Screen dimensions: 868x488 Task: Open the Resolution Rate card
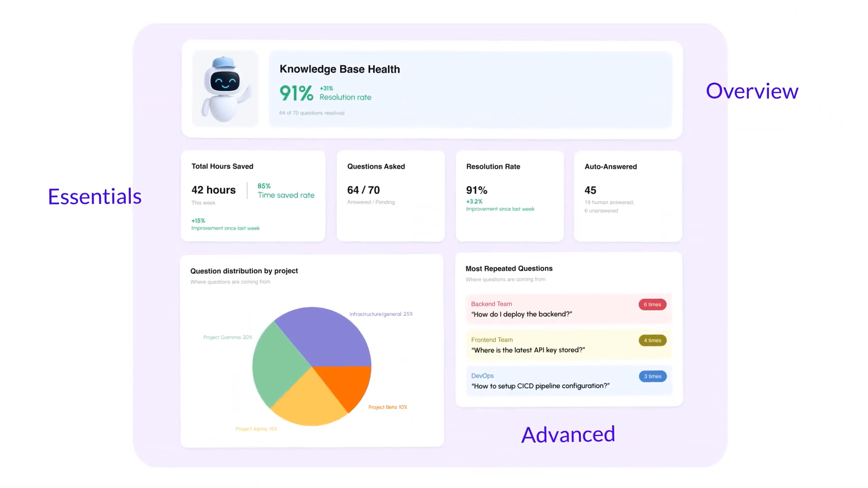(x=509, y=196)
